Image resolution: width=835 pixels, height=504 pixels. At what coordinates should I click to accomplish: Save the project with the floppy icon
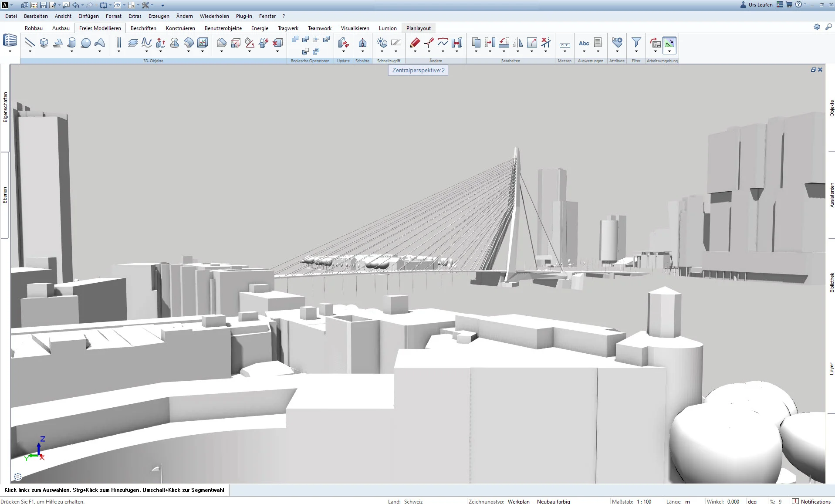coord(43,5)
